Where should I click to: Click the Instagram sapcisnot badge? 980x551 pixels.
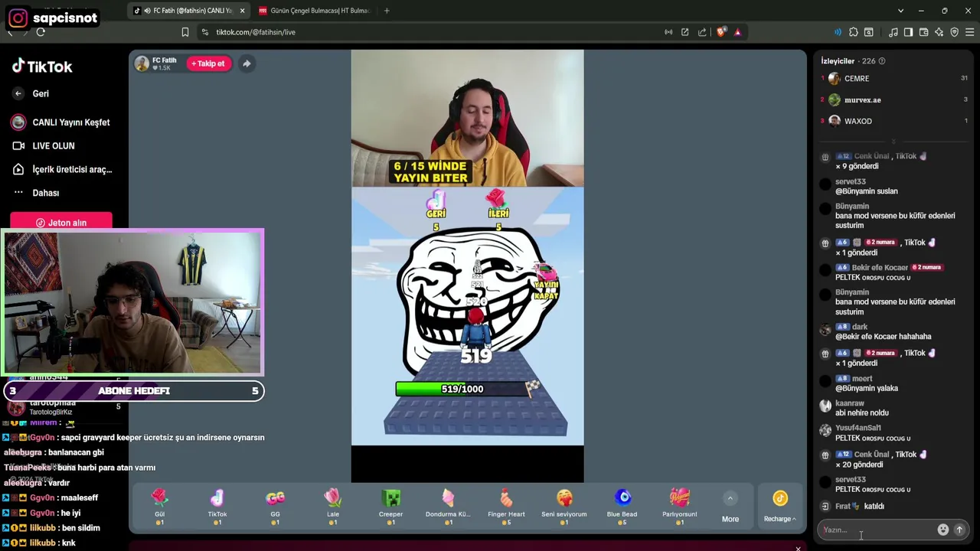(x=54, y=18)
